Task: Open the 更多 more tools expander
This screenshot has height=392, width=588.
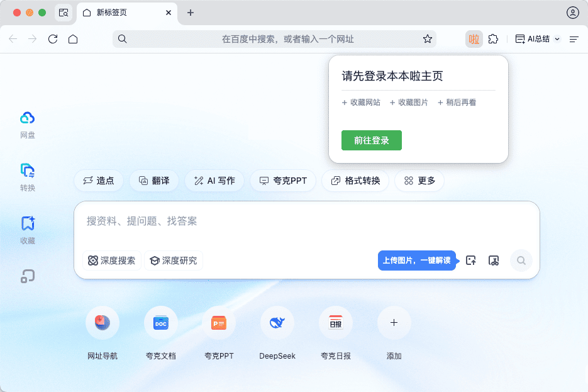Action: [x=419, y=181]
